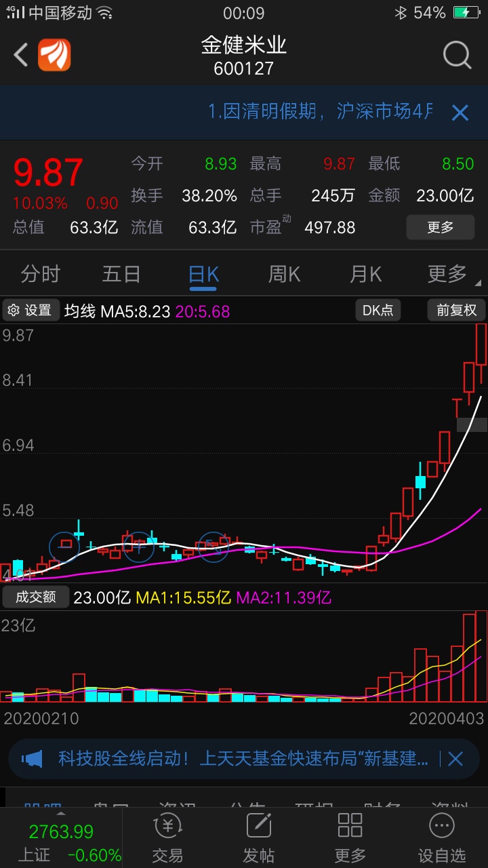Switch to 五日 chart tab

click(121, 274)
